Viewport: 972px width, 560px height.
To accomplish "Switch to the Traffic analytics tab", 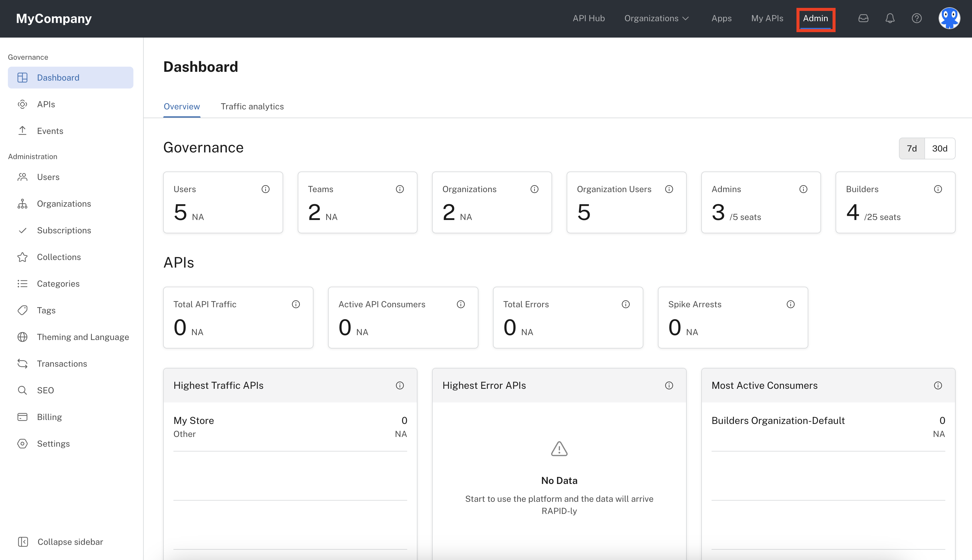I will click(x=252, y=107).
